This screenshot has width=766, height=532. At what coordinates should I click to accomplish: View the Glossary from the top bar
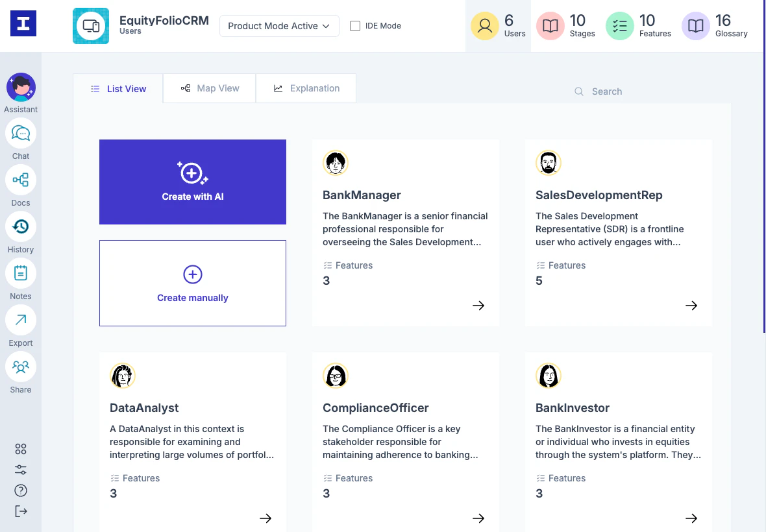[714, 26]
